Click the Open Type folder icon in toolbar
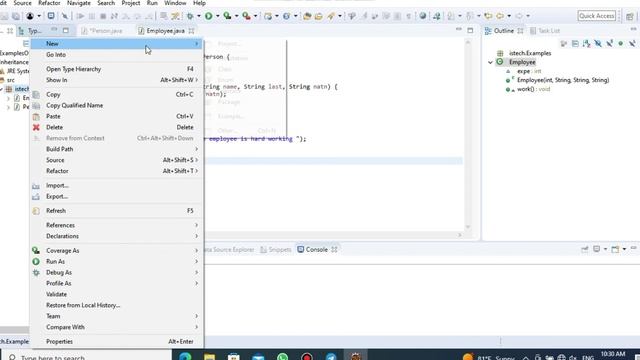This screenshot has width=640, height=360. [x=307, y=16]
